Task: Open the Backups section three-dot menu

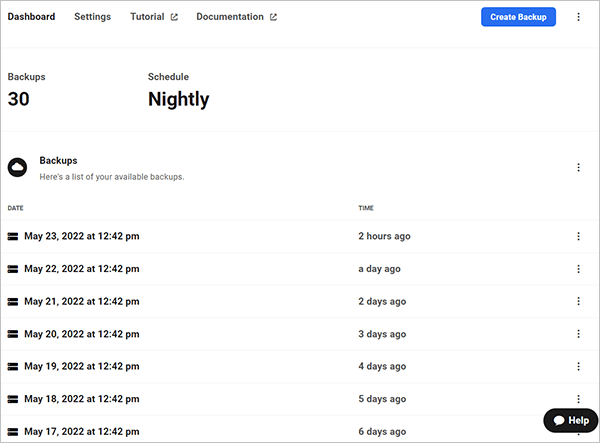Action: tap(578, 167)
